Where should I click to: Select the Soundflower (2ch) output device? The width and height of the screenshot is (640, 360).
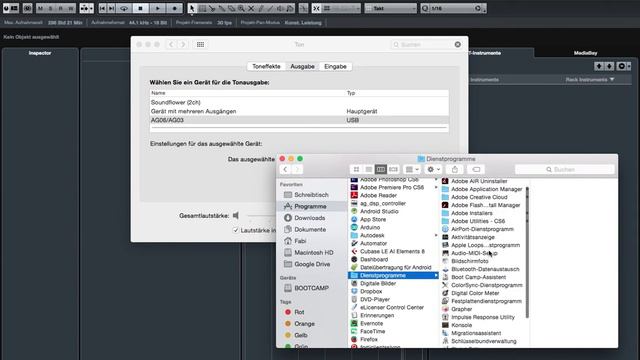(299, 102)
